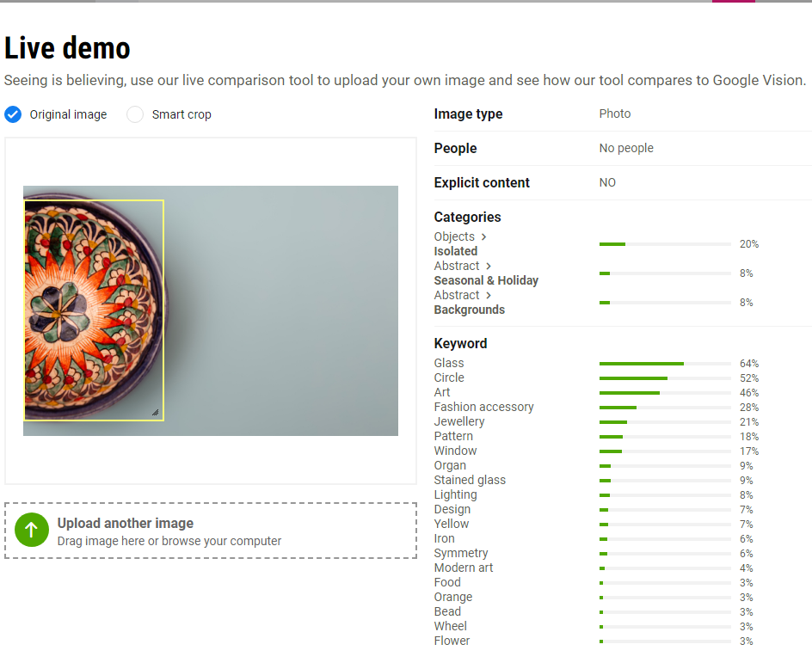This screenshot has height=669, width=812.
Task: Expand the Objects category chevron
Action: coord(484,236)
